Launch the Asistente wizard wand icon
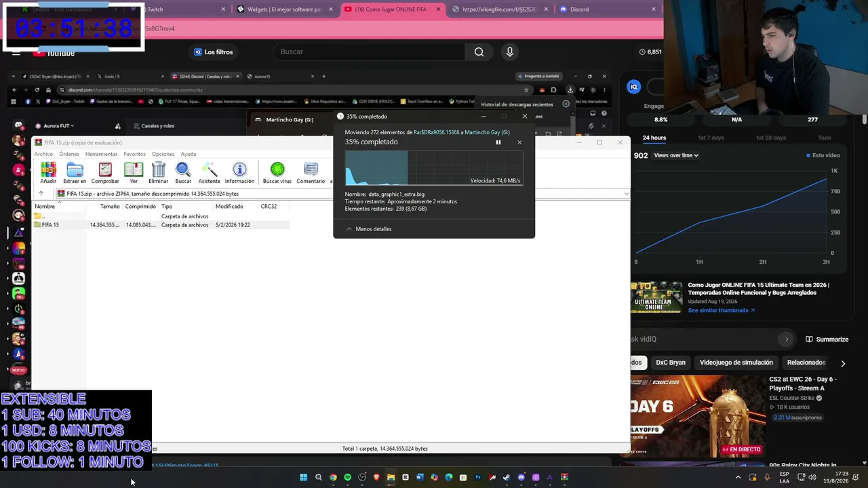Viewport: 868px width, 488px height. 210,173
